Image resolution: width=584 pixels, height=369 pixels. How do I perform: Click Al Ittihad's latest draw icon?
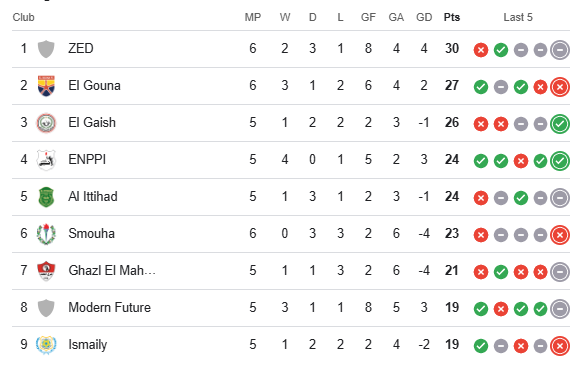click(x=560, y=198)
